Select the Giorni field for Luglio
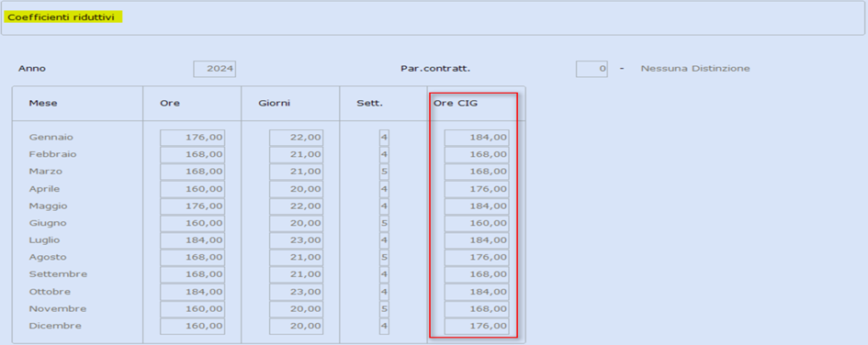The image size is (868, 345). click(296, 240)
